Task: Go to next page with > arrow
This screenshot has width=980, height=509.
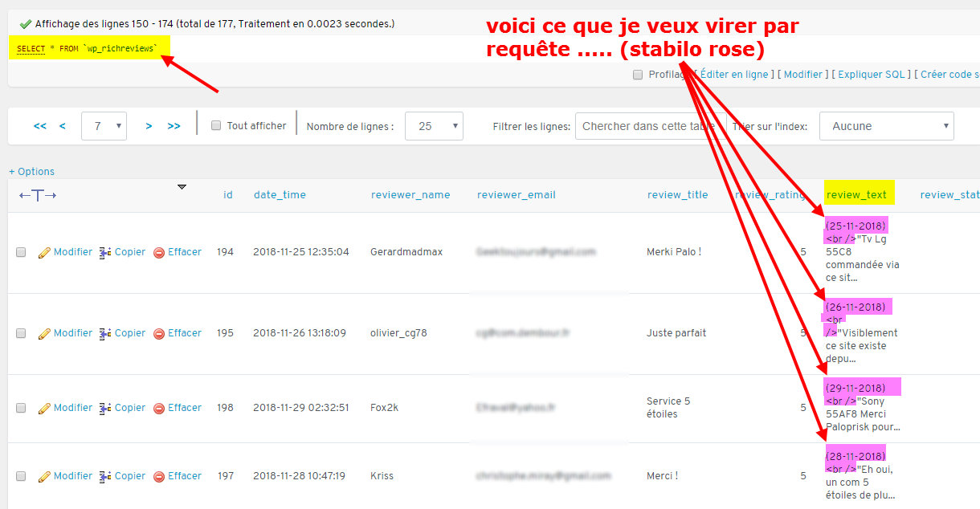Action: click(x=149, y=126)
